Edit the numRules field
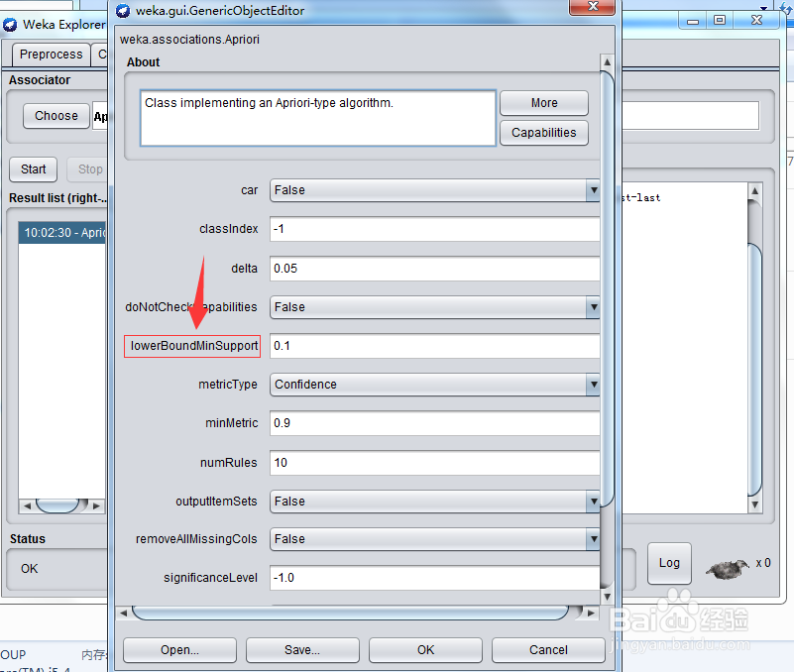This screenshot has height=672, width=794. 434,462
